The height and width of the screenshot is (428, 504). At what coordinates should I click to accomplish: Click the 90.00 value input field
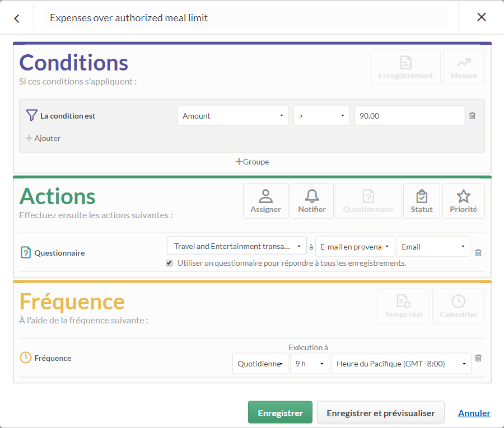point(409,116)
